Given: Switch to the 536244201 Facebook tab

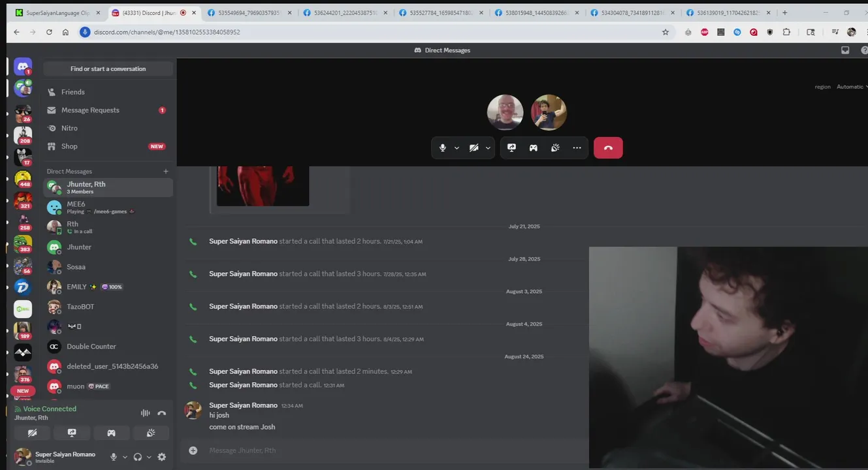Looking at the screenshot, I should [345, 12].
